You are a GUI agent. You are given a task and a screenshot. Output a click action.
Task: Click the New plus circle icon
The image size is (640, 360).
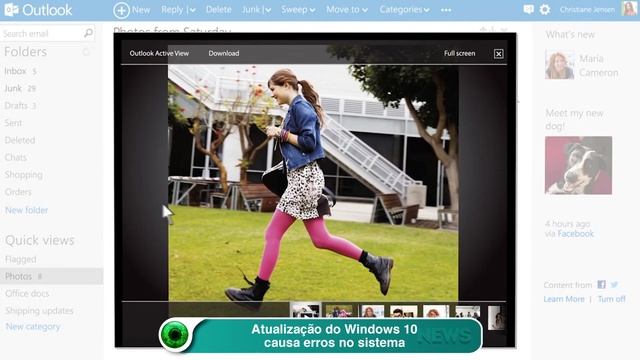[121, 10]
